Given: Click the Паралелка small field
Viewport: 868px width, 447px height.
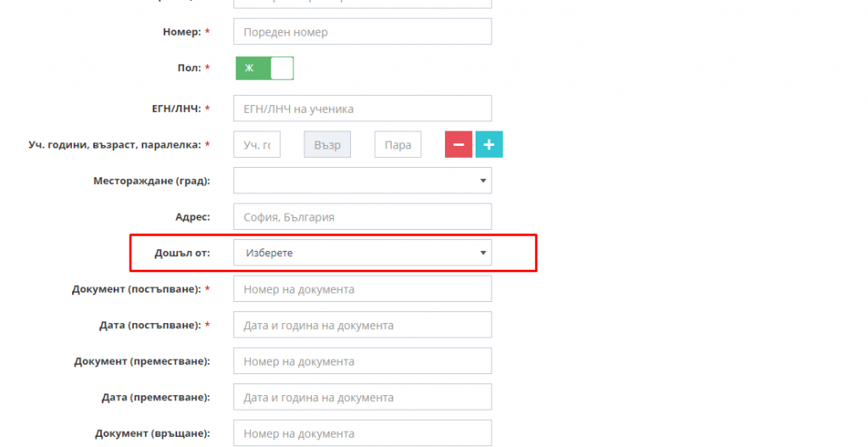Looking at the screenshot, I should point(398,144).
